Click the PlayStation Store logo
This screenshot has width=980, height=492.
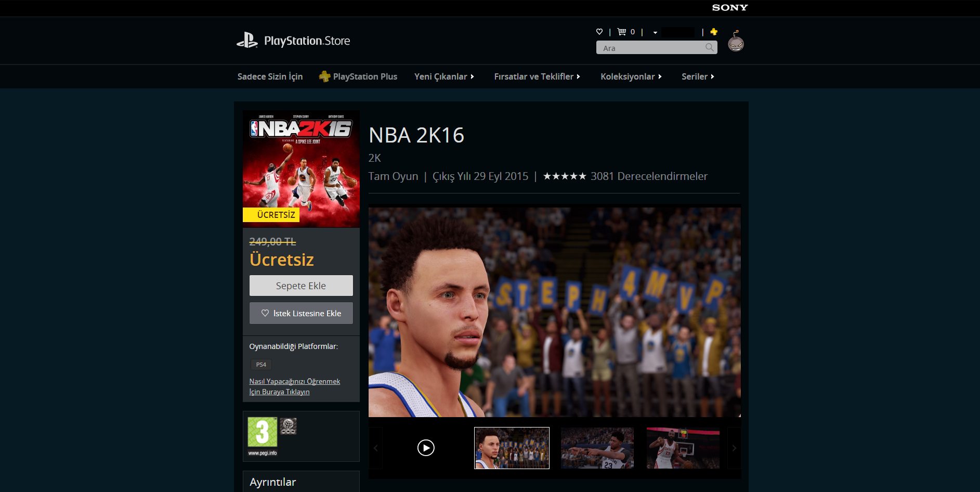(x=293, y=41)
